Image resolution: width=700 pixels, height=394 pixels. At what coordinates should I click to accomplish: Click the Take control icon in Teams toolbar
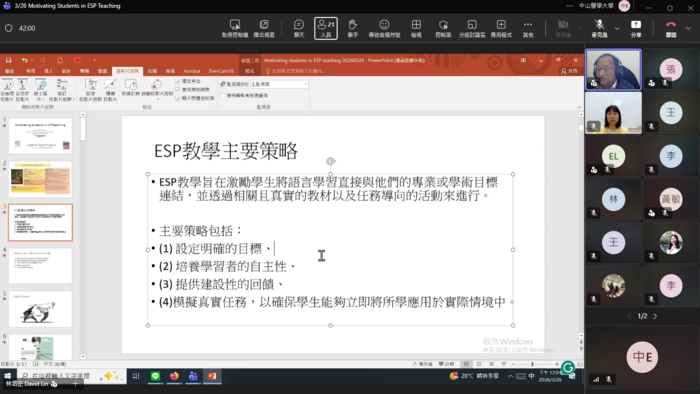235,28
